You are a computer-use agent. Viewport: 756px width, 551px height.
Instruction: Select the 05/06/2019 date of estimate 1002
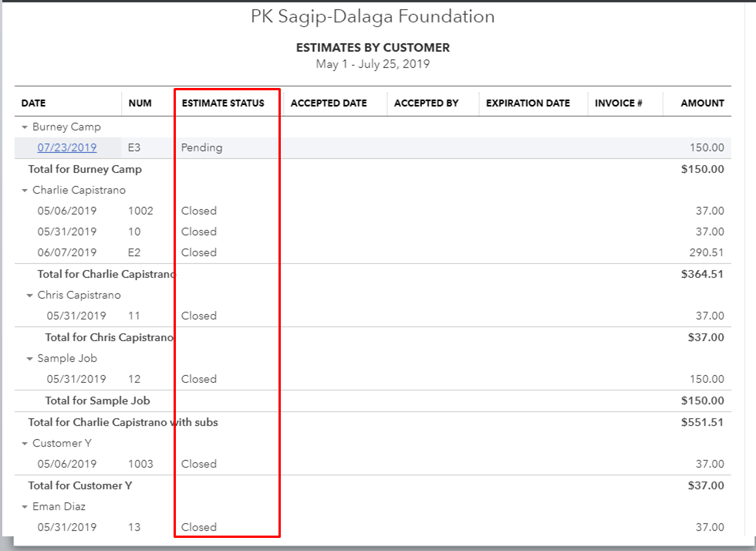coord(67,211)
